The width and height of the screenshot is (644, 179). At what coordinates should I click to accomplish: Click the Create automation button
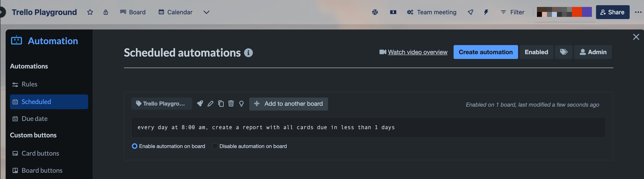(x=485, y=52)
